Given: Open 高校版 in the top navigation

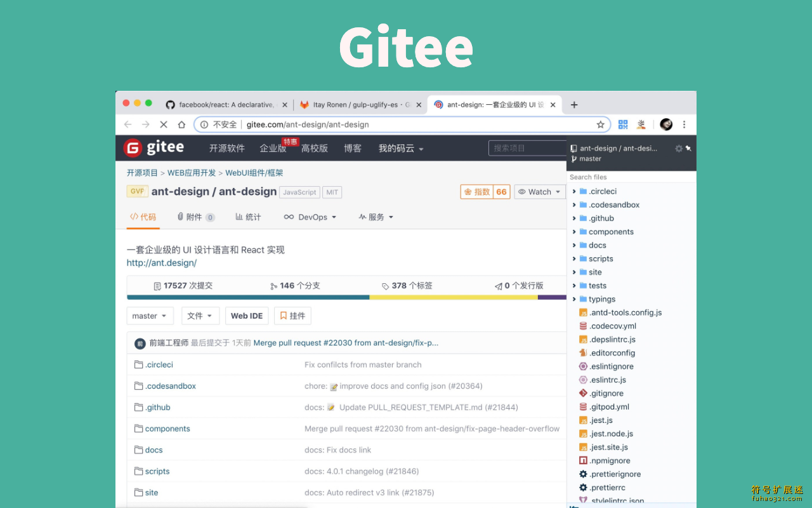Looking at the screenshot, I should click(x=315, y=148).
